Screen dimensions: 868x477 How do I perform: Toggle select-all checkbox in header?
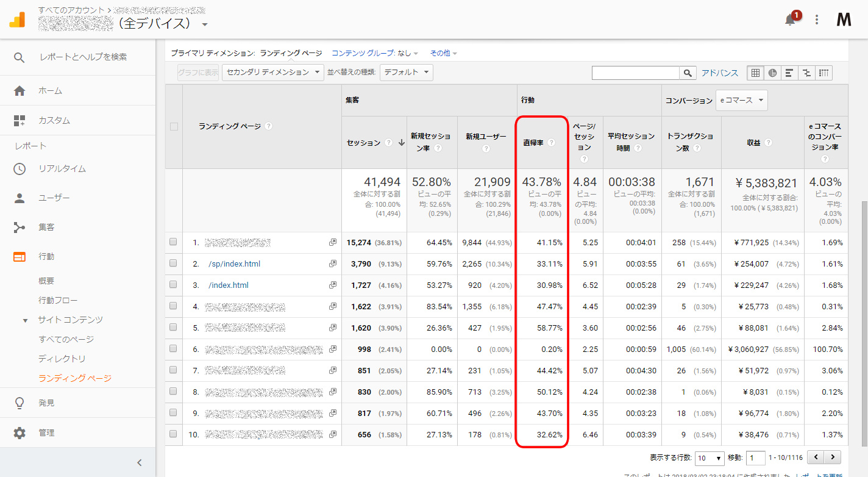174,127
